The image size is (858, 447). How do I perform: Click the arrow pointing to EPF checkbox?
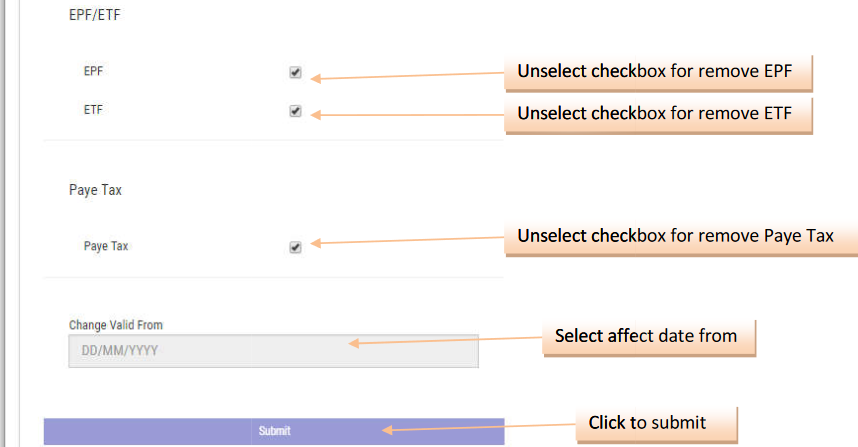pyautogui.click(x=410, y=75)
